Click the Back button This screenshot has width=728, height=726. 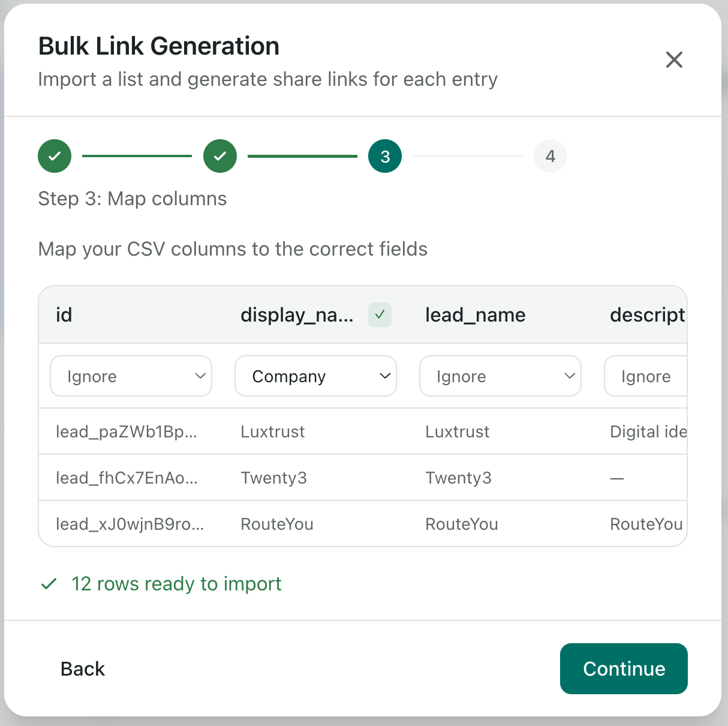pos(82,668)
